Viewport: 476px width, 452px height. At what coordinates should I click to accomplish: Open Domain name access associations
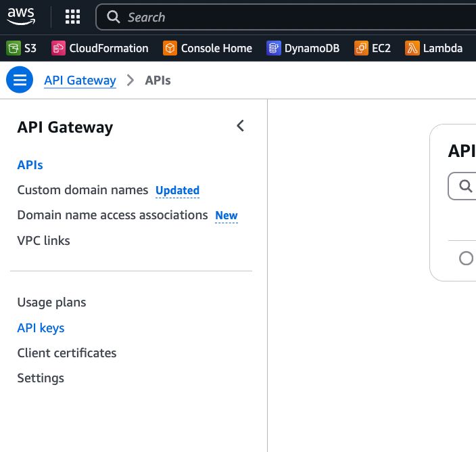pyautogui.click(x=112, y=214)
